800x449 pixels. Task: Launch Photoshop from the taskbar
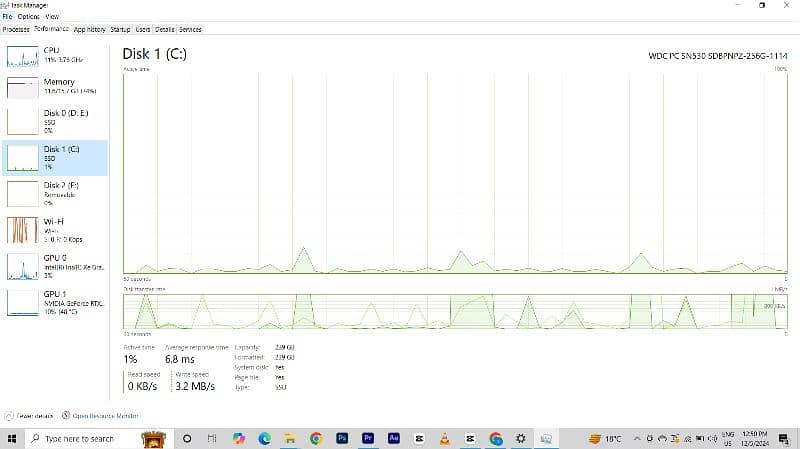[x=342, y=438]
